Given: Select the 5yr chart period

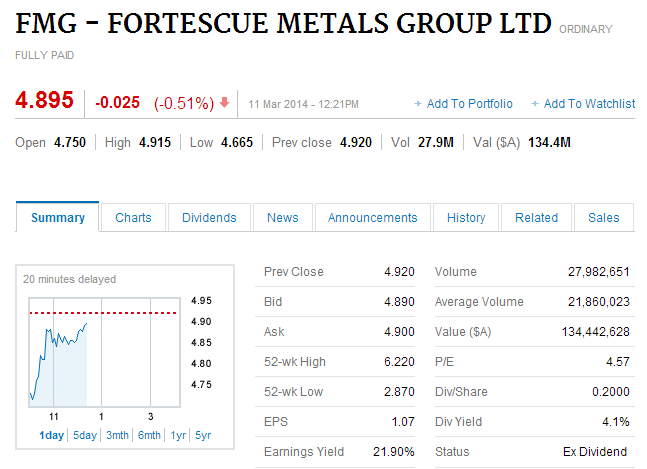Looking at the screenshot, I should tap(203, 435).
